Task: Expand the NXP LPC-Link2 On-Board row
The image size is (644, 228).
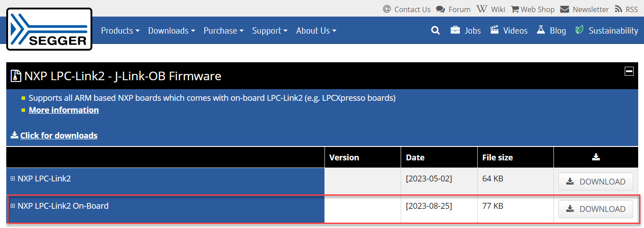Action: pyautogui.click(x=13, y=206)
